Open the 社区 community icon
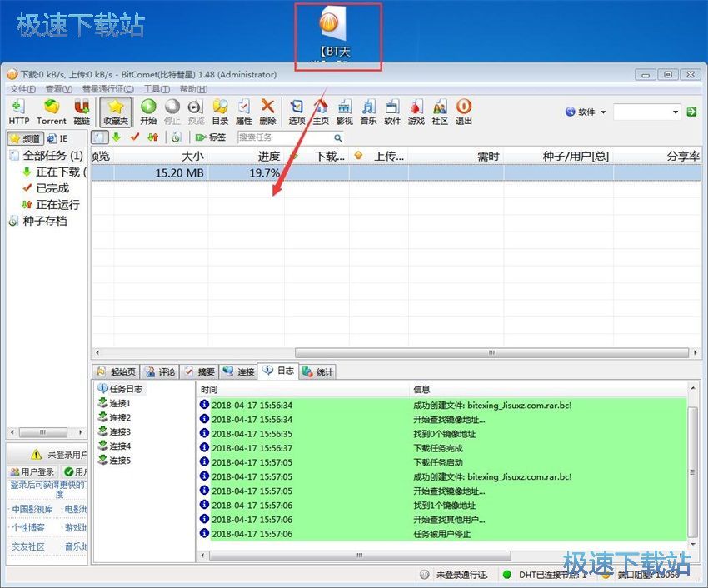Image resolution: width=708 pixels, height=588 pixels. tap(440, 112)
